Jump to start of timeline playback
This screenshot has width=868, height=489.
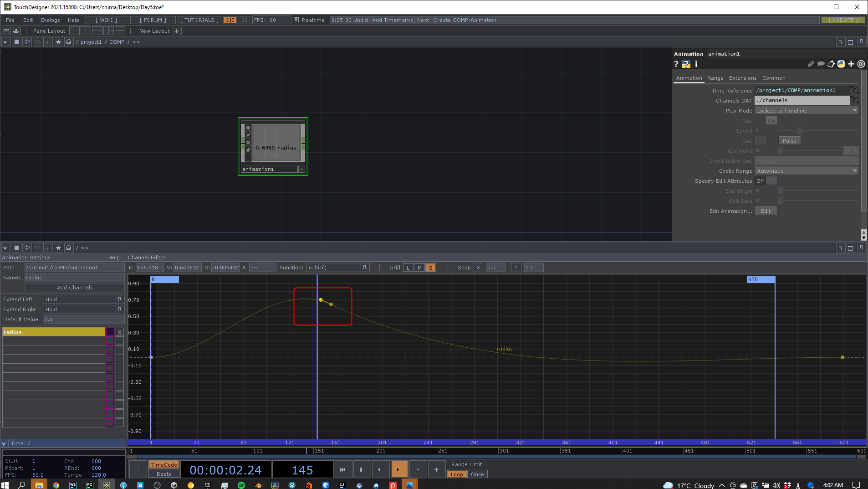(342, 469)
